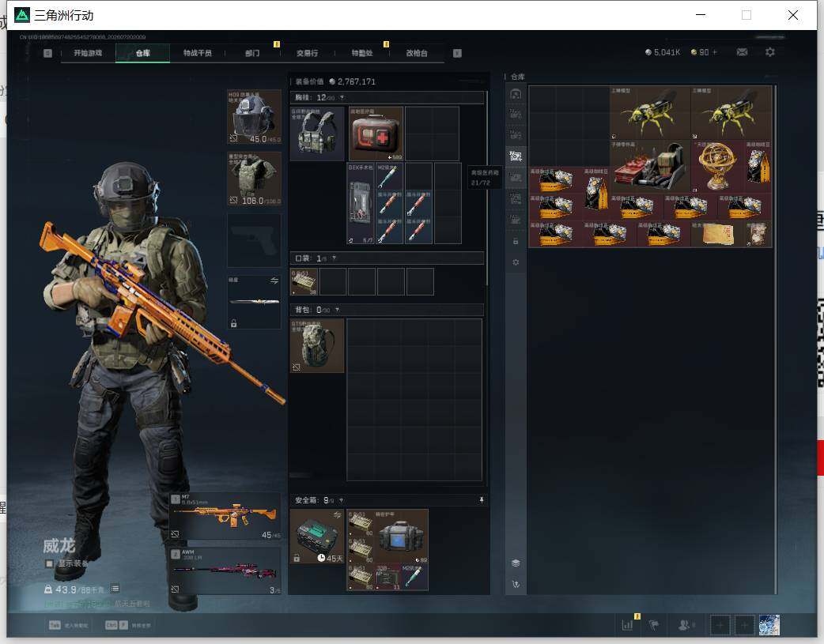The height and width of the screenshot is (644, 824).
Task: Click the swap arrows on safe box slot
Action: coord(337,514)
